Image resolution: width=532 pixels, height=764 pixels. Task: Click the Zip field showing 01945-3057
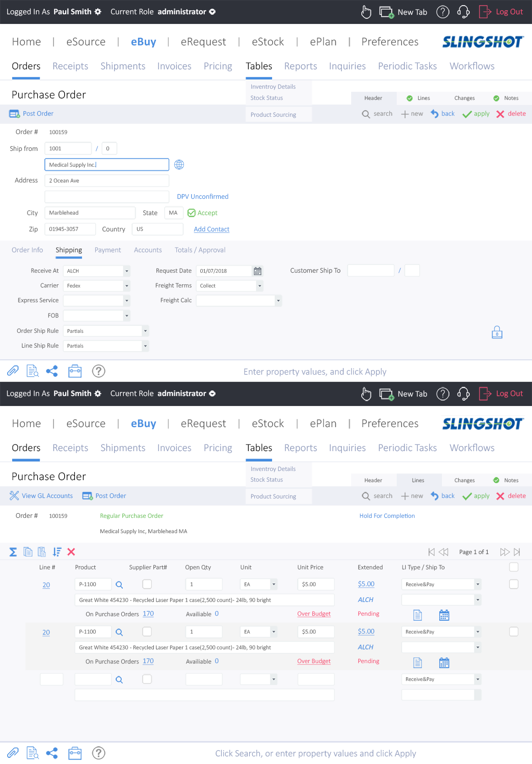coord(70,229)
